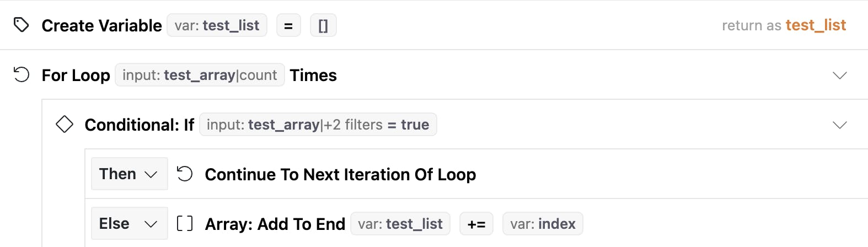This screenshot has width=868, height=247.
Task: Open the Then branch dropdown
Action: [129, 174]
